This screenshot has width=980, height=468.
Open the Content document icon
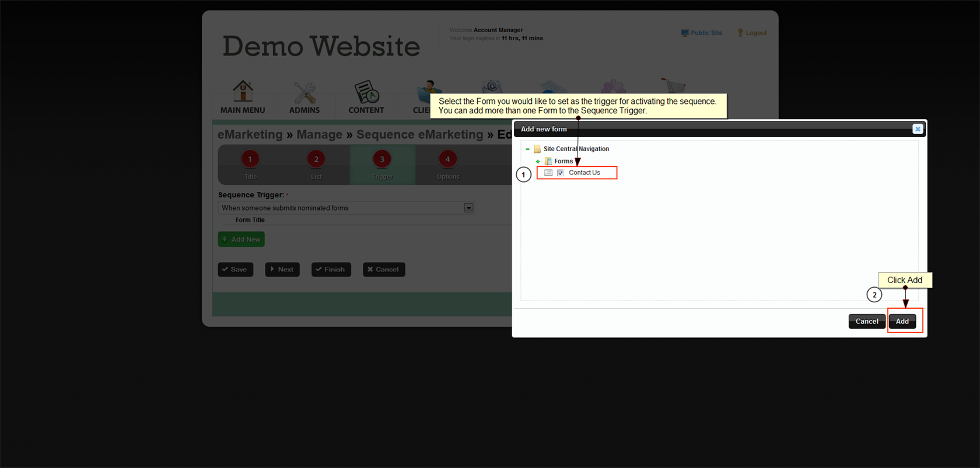click(x=366, y=92)
